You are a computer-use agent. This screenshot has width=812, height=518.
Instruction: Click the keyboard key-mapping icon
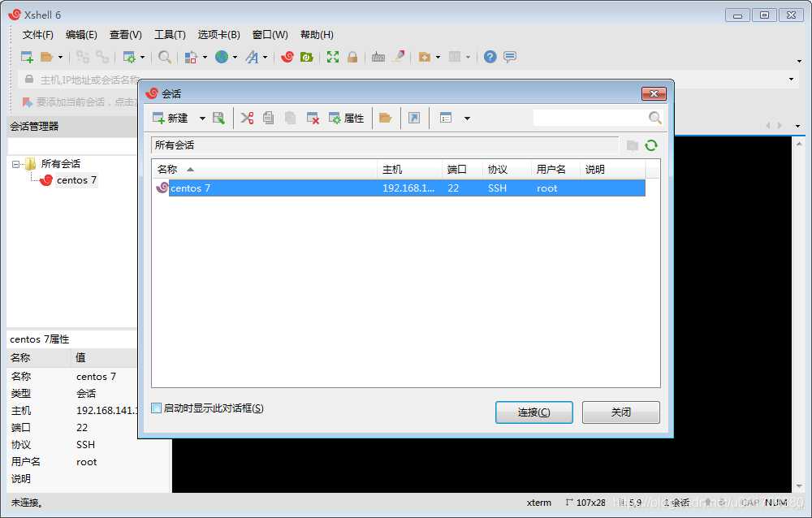(x=378, y=57)
